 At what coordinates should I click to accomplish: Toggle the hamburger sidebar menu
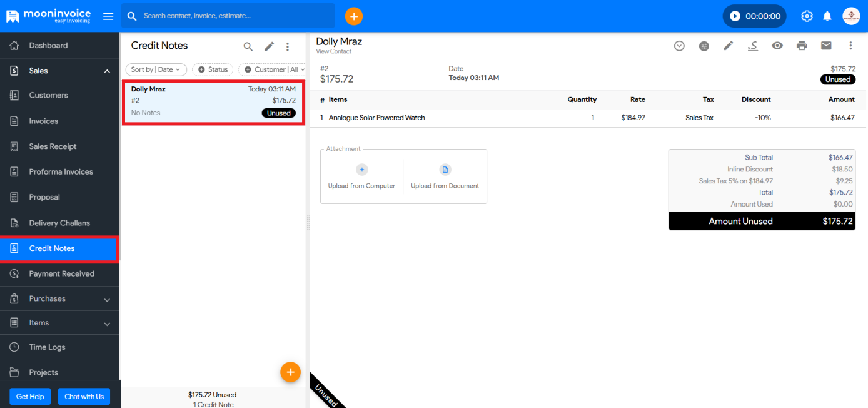point(108,16)
